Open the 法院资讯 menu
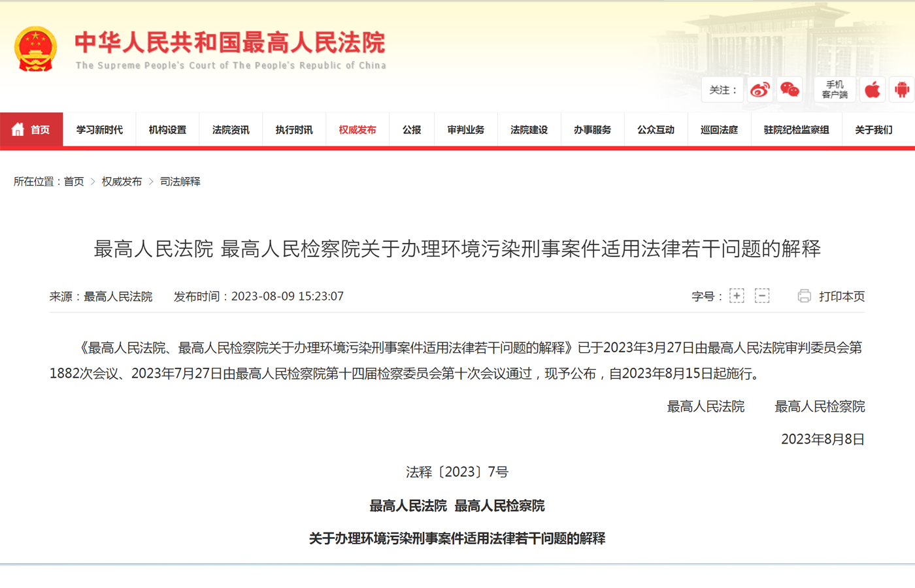Screen dimensions: 915x588 [231, 130]
